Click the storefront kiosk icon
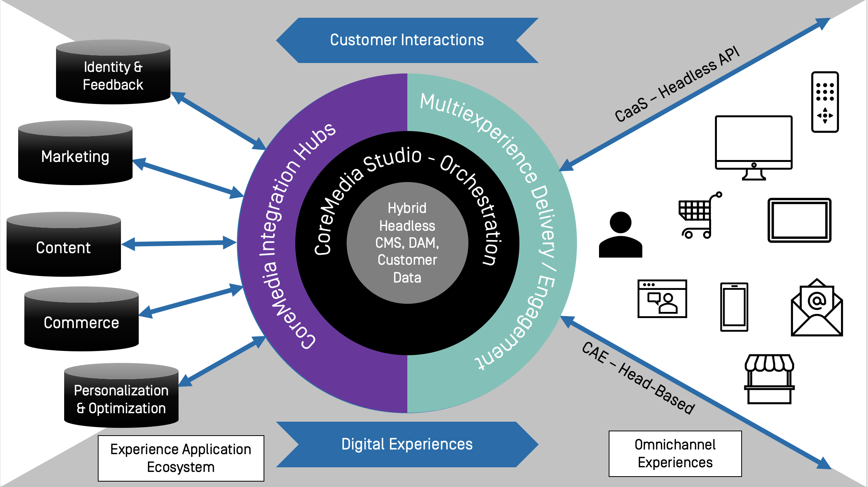The image size is (868, 487). coord(769,379)
